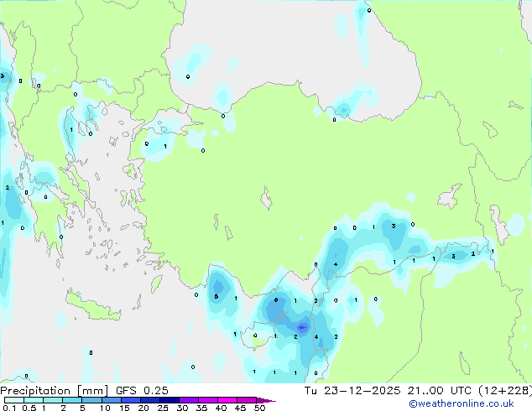This screenshot has height=411, width=532.
Task: Click the navy legend swatch between 25 and 30
Action: click(x=169, y=400)
